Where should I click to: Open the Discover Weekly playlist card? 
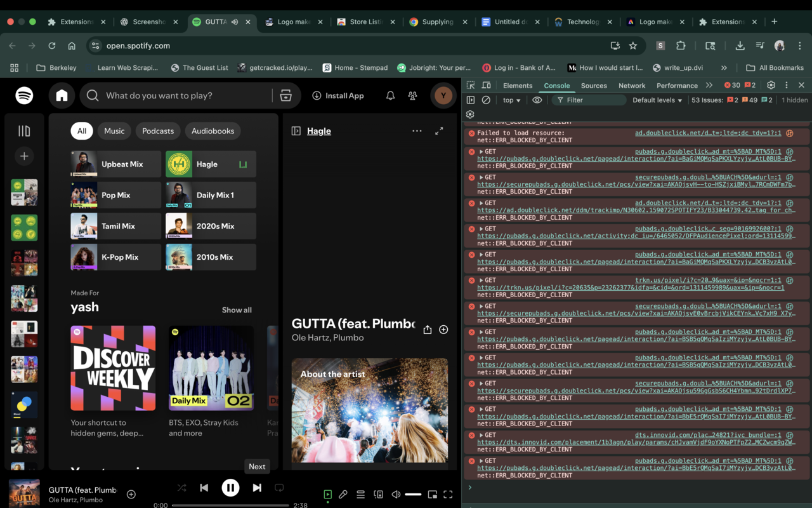click(x=113, y=382)
